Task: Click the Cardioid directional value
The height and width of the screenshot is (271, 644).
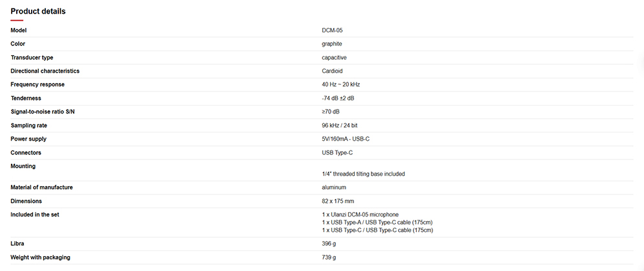Action: point(332,71)
